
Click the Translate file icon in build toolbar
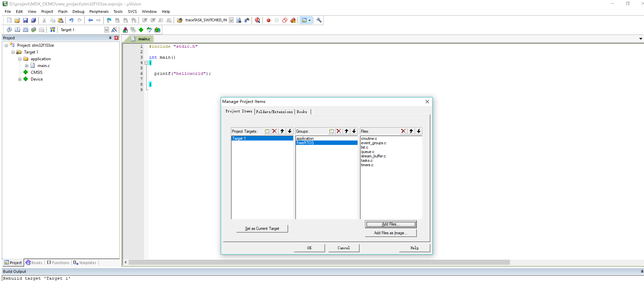pos(9,30)
